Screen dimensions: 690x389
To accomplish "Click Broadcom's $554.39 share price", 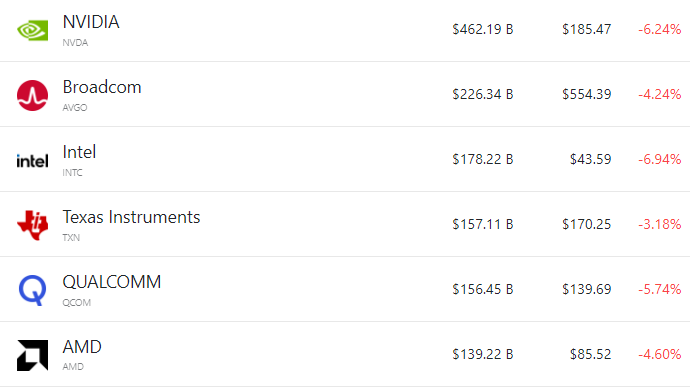I will pos(587,94).
